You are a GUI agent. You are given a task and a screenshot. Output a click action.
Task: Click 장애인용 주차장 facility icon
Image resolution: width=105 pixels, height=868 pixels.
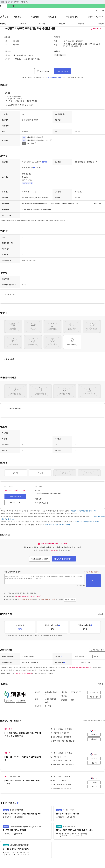click(x=16, y=391)
